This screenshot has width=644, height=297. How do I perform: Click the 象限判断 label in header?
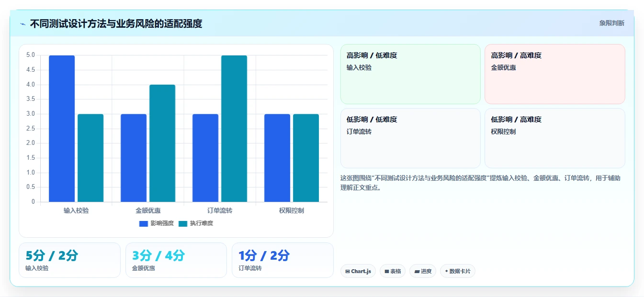point(611,23)
